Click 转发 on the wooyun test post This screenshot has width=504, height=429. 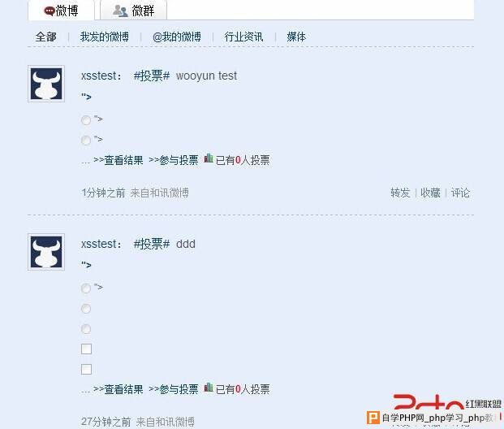[x=400, y=193]
